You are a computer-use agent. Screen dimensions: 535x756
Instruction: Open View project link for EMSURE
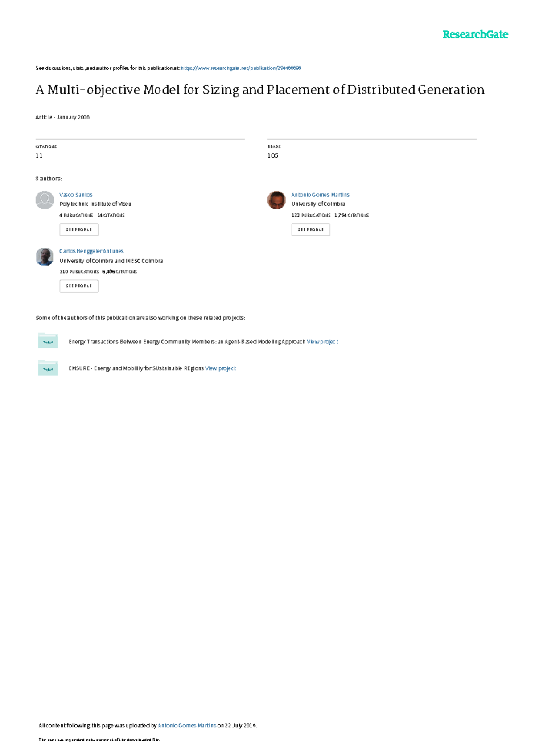[220, 368]
